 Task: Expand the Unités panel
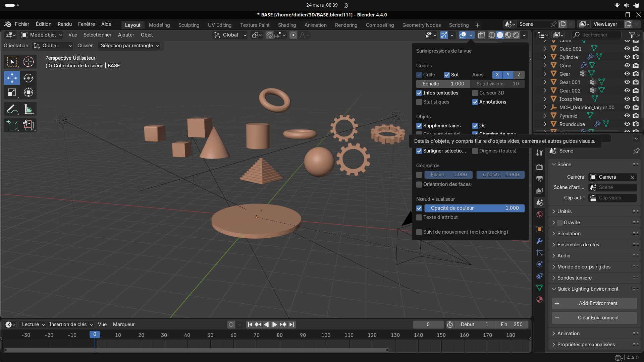pos(565,212)
